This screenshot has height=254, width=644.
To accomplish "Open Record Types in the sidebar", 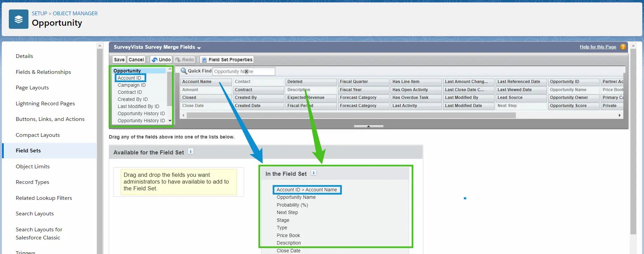I will coord(33,182).
